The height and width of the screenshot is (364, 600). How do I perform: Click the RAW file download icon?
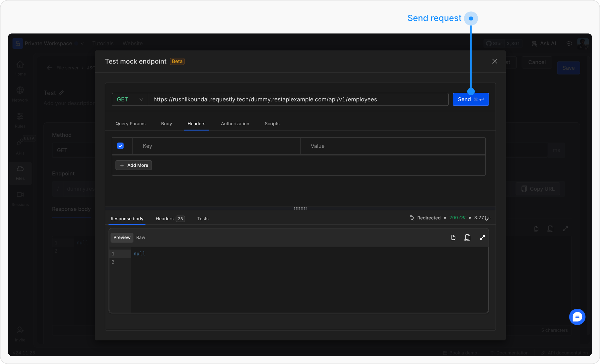(467, 237)
